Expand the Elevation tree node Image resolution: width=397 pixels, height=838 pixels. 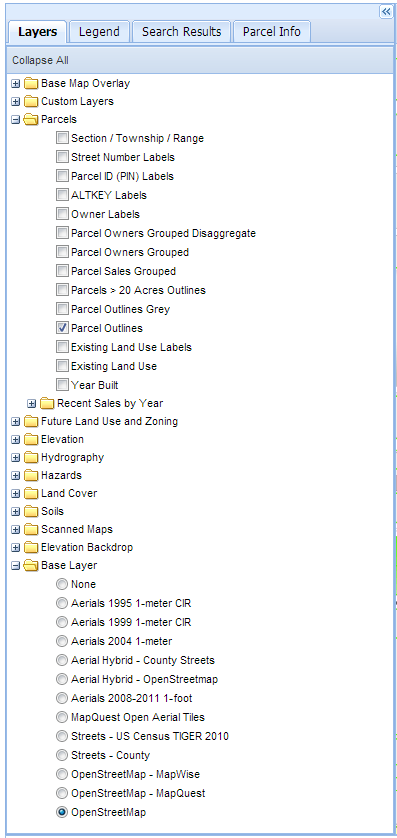coord(15,440)
